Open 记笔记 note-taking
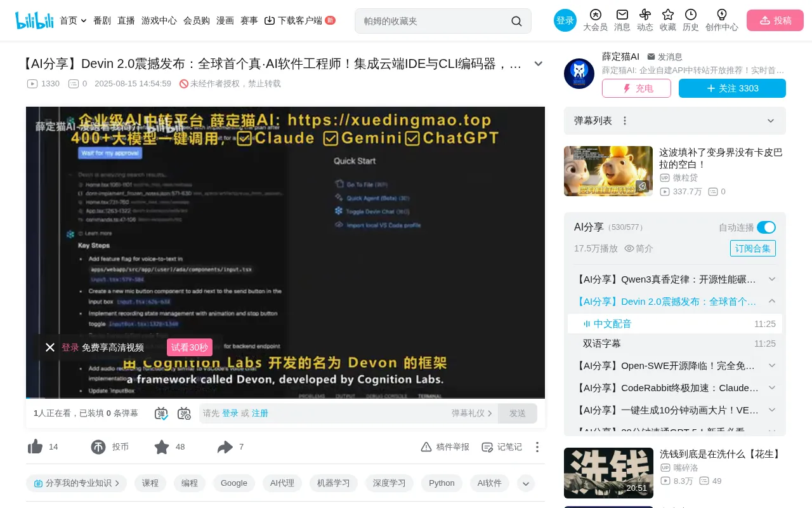The height and width of the screenshot is (508, 812). click(x=502, y=447)
